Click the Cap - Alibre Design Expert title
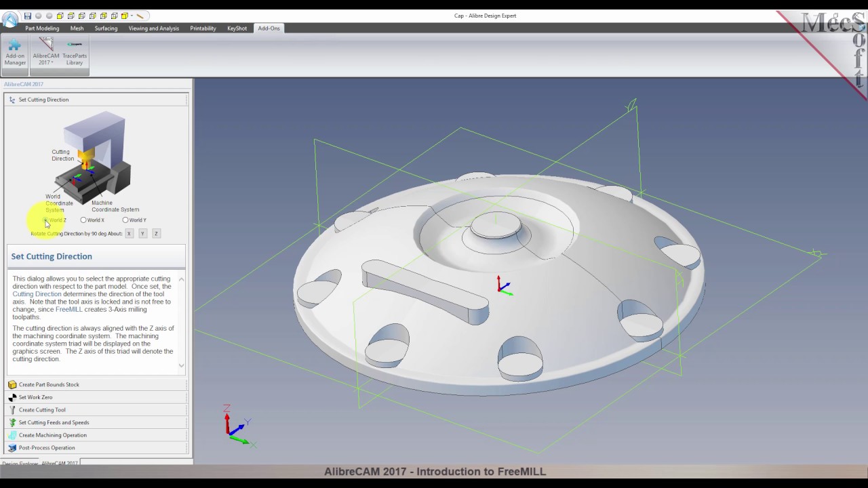The height and width of the screenshot is (488, 868). 486,16
